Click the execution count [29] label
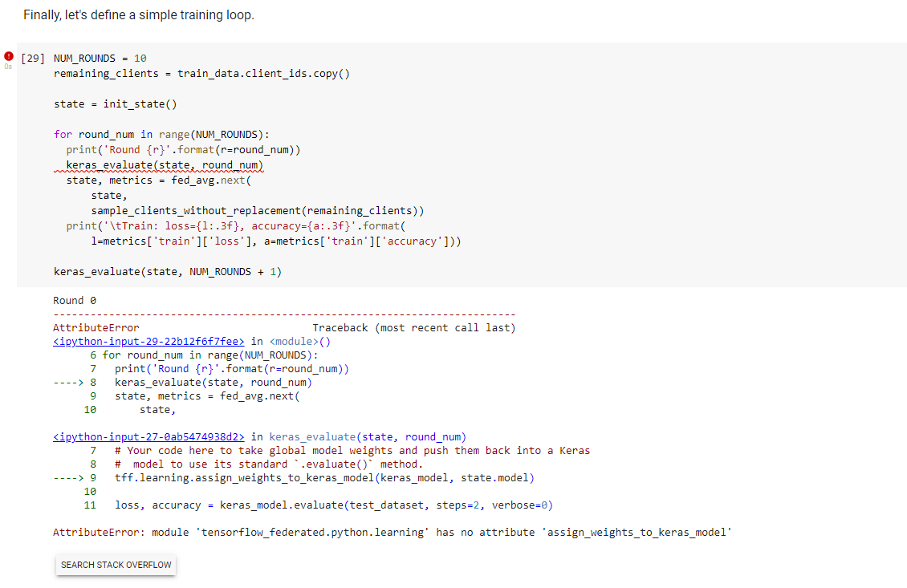Screen dimensions: 907x588 [32, 59]
